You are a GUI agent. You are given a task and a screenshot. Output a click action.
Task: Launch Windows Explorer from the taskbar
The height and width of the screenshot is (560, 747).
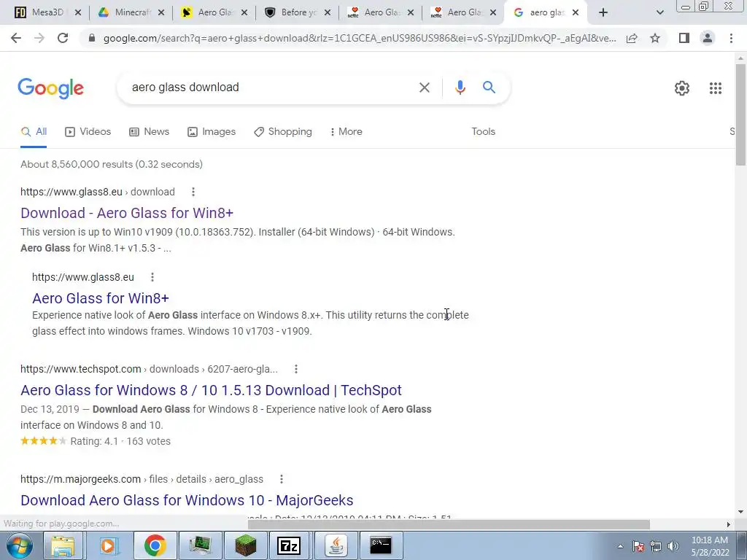click(x=63, y=545)
